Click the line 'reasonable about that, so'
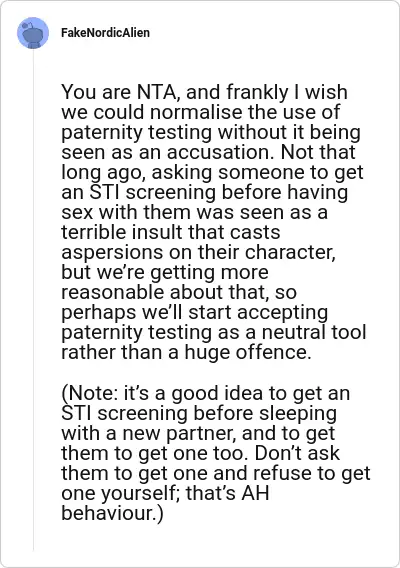Screen dimensions: 400x568 [179, 292]
